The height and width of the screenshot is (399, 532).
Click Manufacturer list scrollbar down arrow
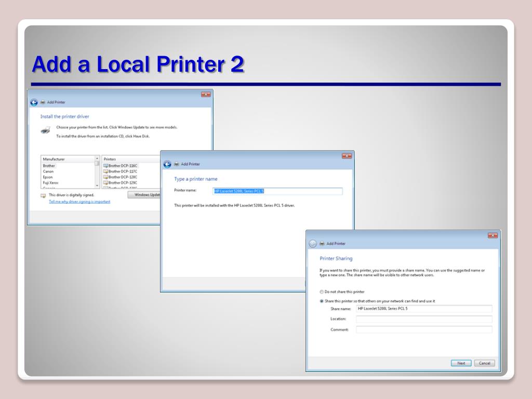pyautogui.click(x=97, y=185)
